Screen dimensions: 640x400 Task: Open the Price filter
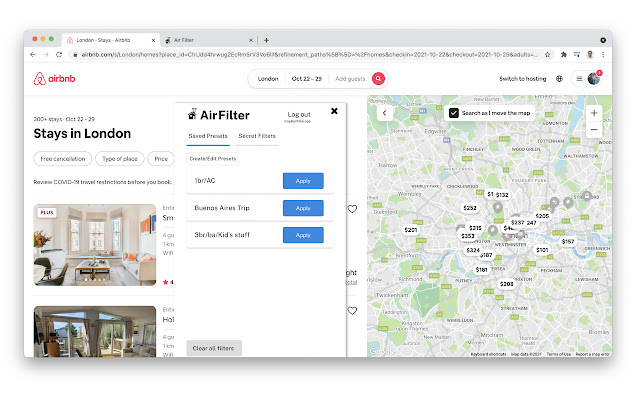(x=161, y=159)
